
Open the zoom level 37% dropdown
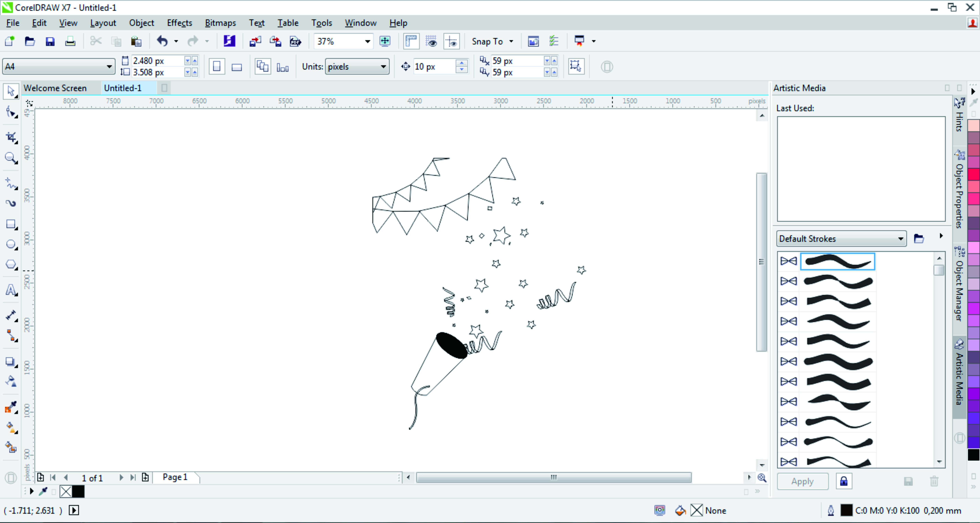367,42
